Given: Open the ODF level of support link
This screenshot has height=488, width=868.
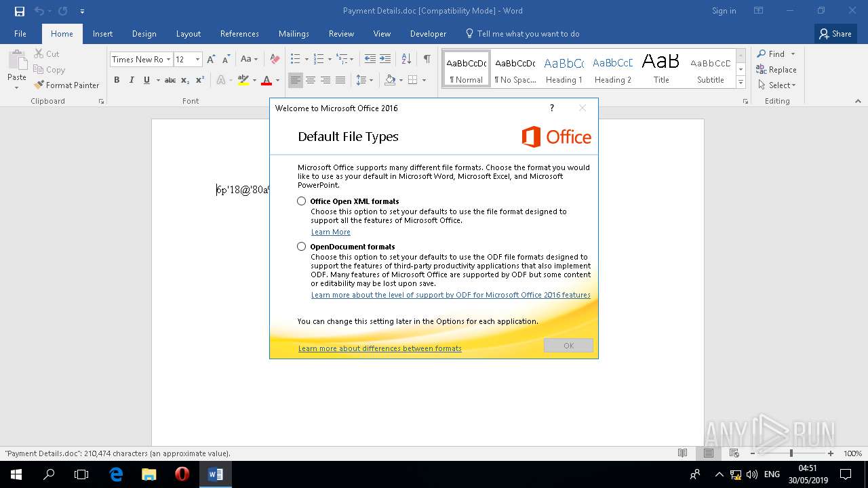Looking at the screenshot, I should 451,295.
